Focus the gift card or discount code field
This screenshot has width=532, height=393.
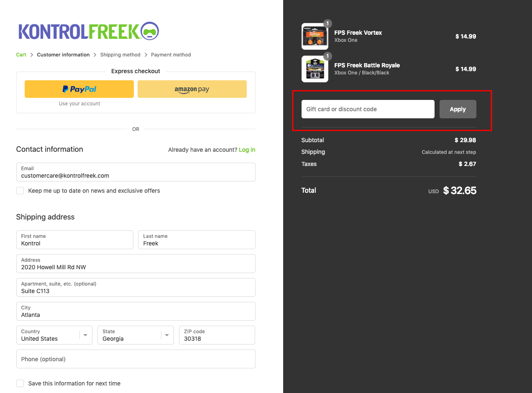[368, 109]
